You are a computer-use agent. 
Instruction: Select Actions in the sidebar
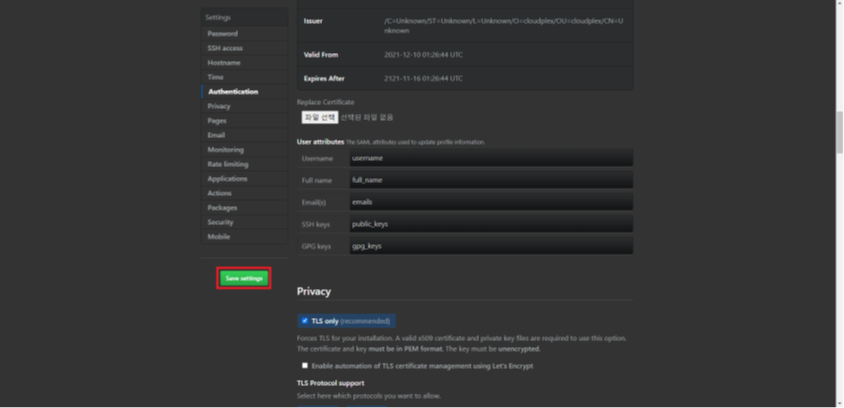coord(220,193)
